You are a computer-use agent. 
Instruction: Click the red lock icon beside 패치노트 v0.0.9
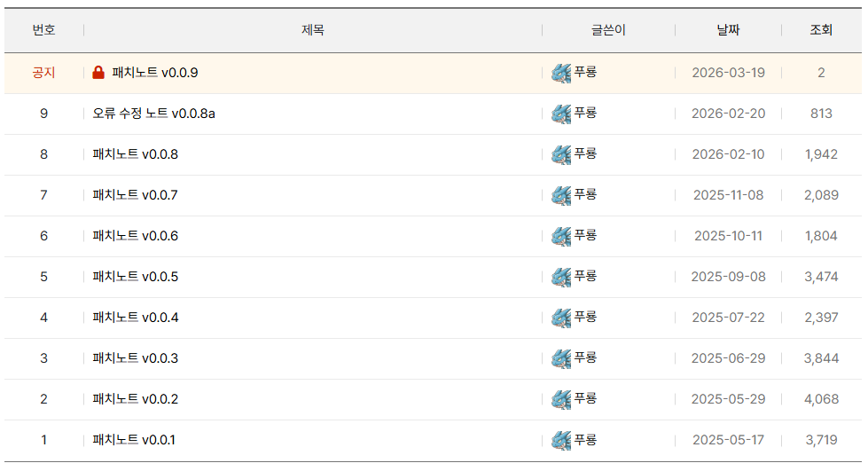point(98,73)
